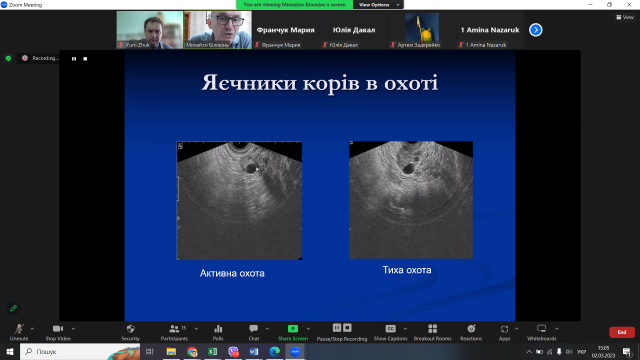The height and width of the screenshot is (360, 640).
Task: Click the red End meeting button
Action: (622, 332)
